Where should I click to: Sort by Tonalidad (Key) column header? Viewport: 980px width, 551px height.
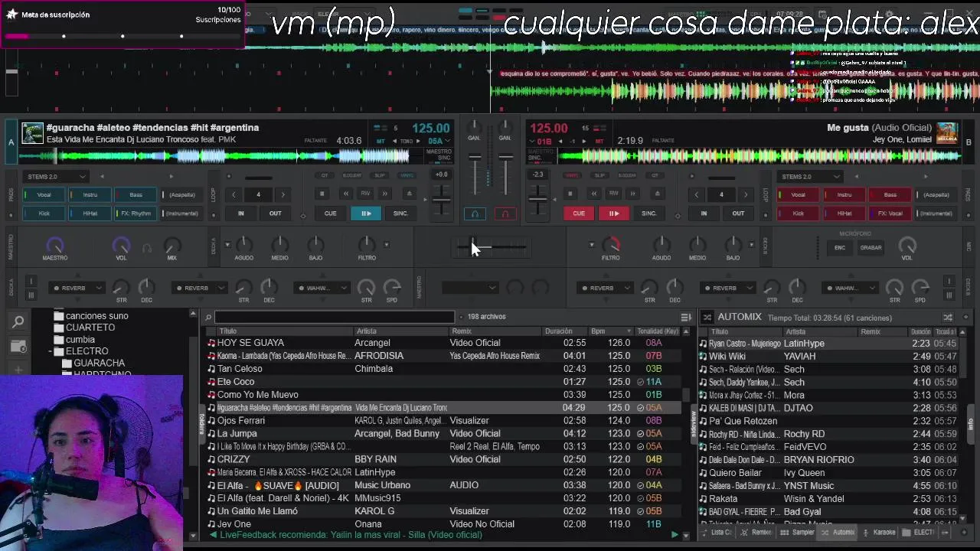tap(658, 331)
